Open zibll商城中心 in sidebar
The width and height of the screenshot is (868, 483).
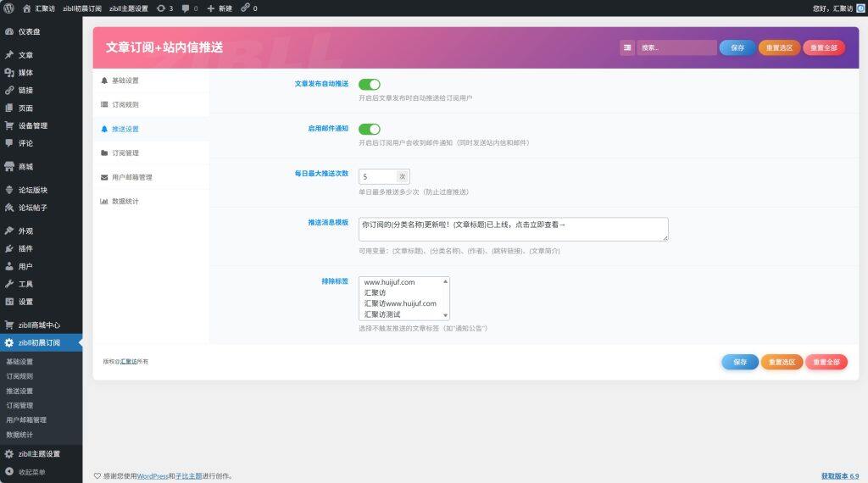[x=41, y=325]
